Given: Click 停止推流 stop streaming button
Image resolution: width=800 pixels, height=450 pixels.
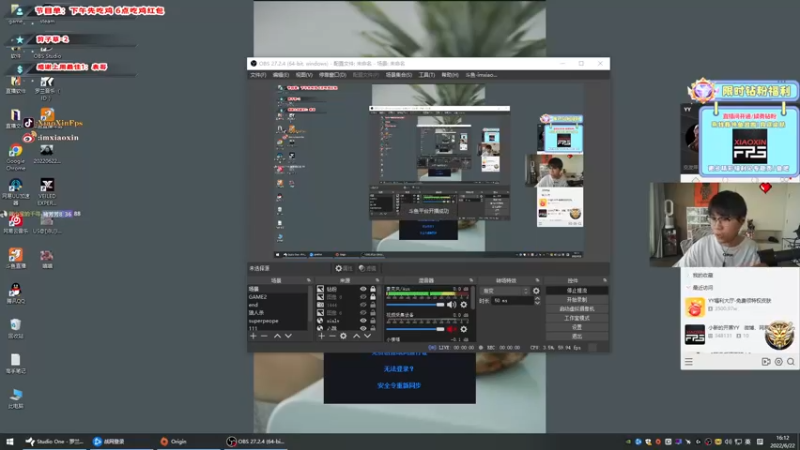Looking at the screenshot, I should [x=577, y=291].
